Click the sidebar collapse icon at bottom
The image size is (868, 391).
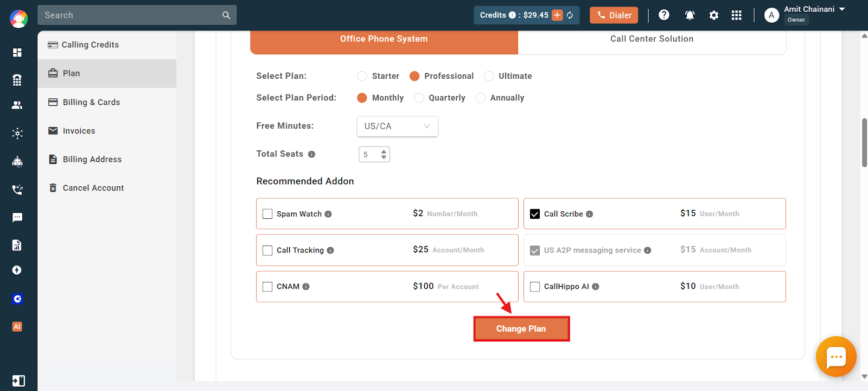click(x=18, y=381)
